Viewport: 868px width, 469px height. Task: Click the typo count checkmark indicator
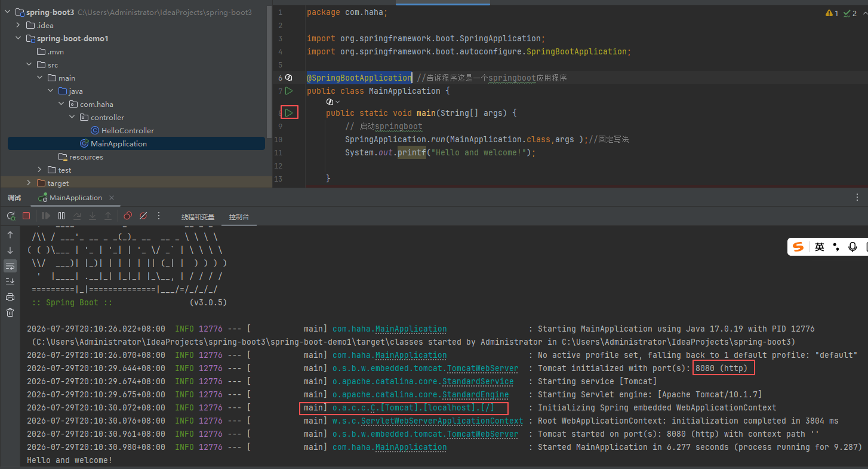pos(850,13)
